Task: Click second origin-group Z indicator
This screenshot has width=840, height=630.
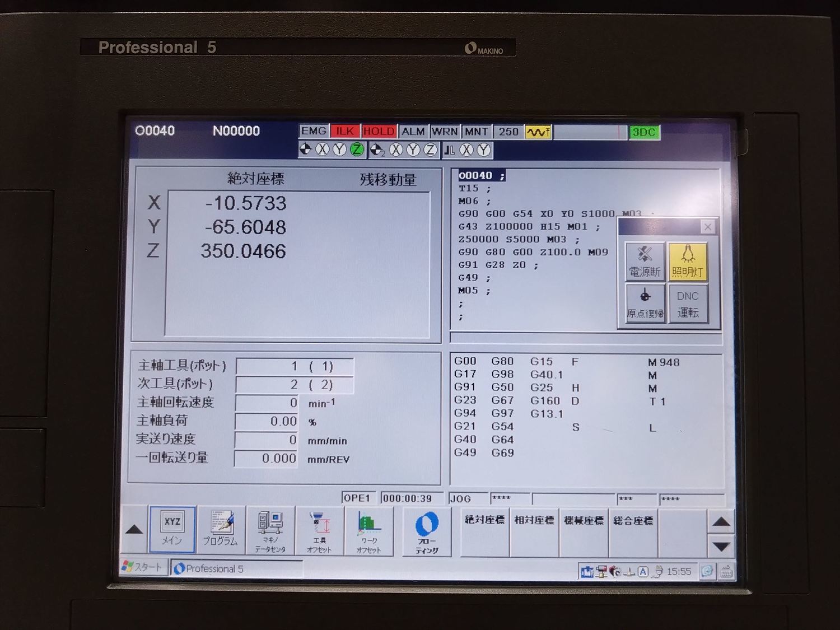Action: tap(430, 150)
